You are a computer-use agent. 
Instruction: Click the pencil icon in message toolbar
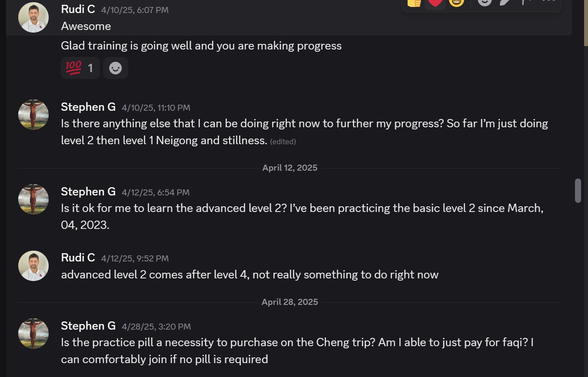(x=505, y=3)
